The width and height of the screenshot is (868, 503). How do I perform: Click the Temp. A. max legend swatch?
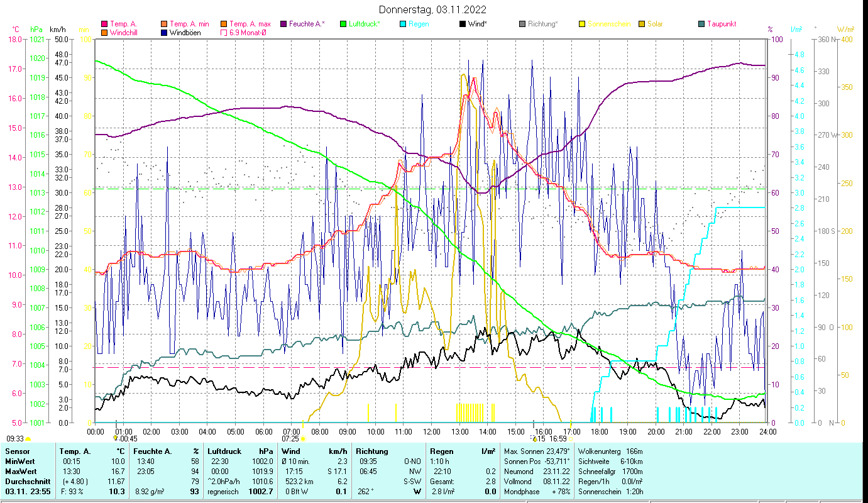224,25
